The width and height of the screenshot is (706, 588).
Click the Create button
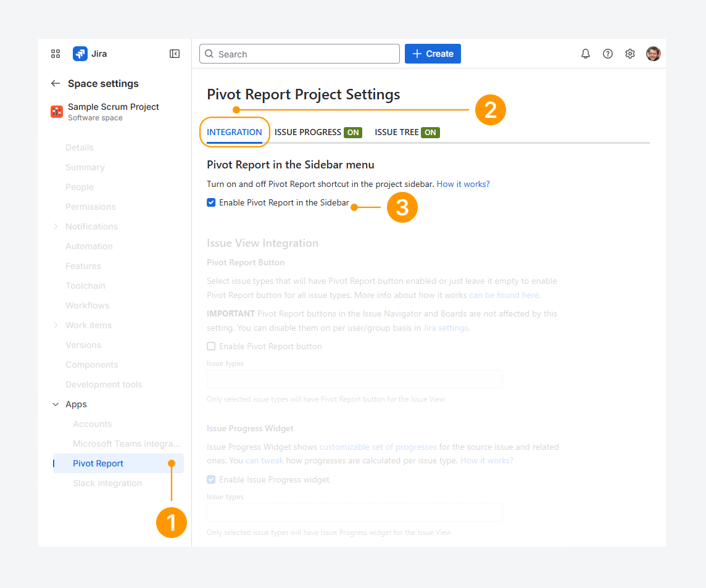(x=433, y=54)
